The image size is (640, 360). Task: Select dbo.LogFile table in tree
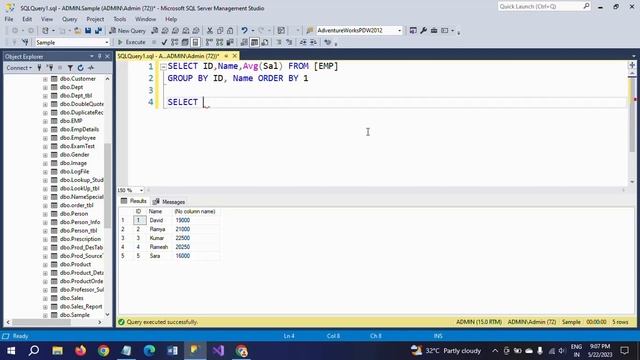74,171
